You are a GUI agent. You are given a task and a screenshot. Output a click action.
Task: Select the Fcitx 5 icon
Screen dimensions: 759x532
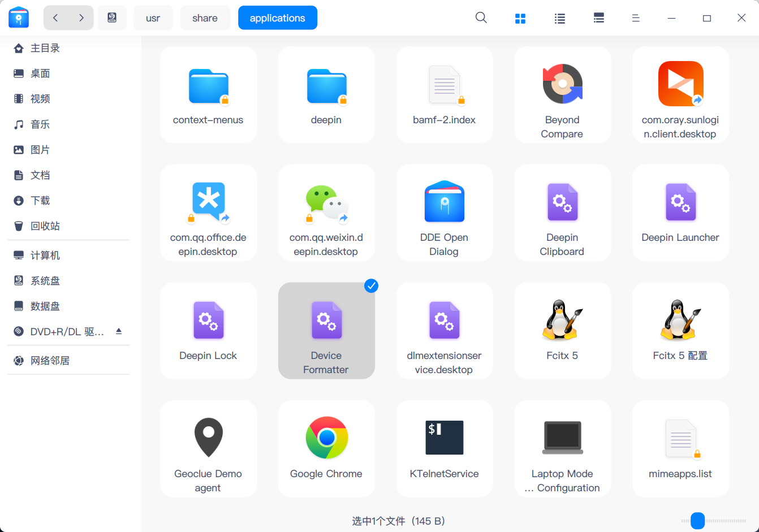(x=562, y=319)
